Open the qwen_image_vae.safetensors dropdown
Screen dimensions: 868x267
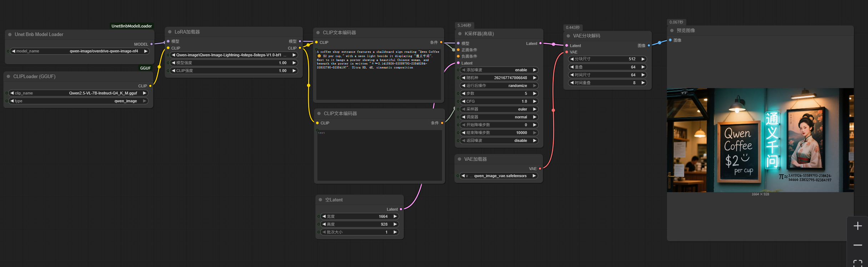tap(499, 176)
